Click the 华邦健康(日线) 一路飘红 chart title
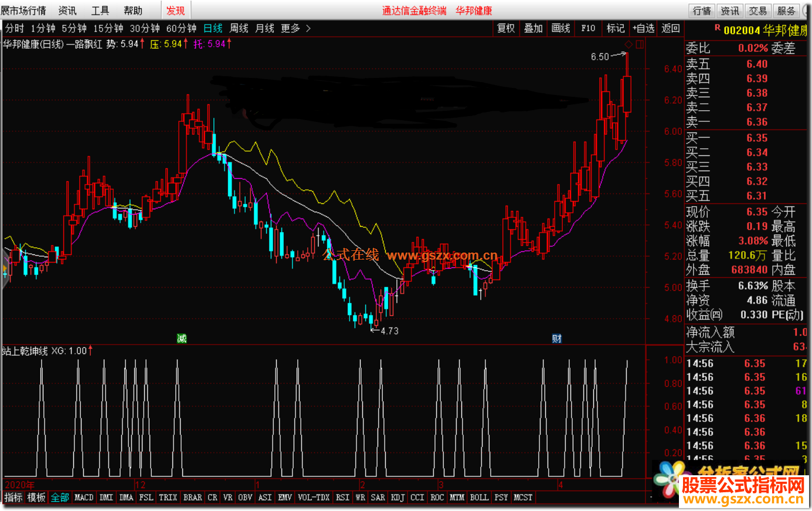Screen dimensions: 812x511 pos(53,44)
